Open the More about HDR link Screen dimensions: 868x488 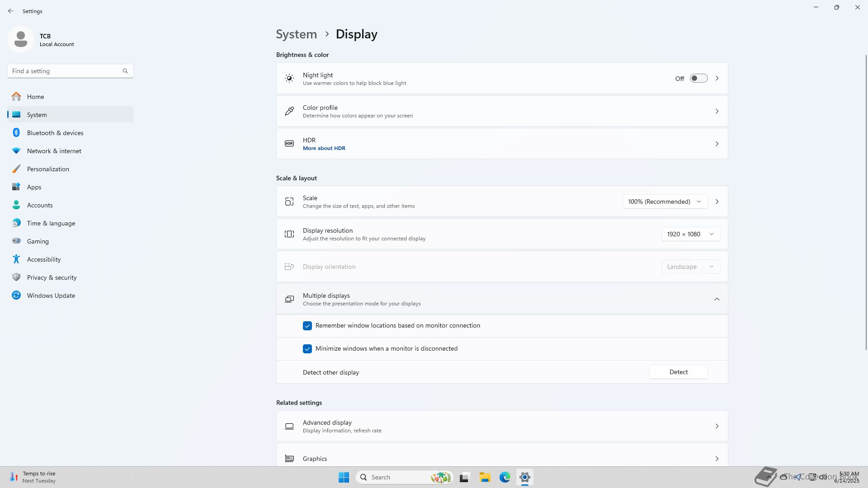click(324, 148)
